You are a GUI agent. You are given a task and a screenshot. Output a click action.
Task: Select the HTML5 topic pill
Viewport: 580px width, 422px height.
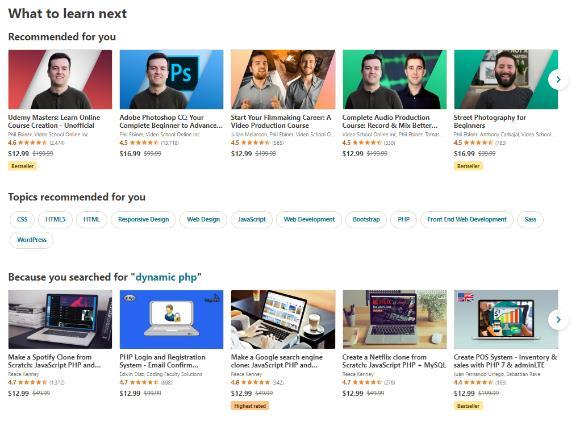click(55, 219)
